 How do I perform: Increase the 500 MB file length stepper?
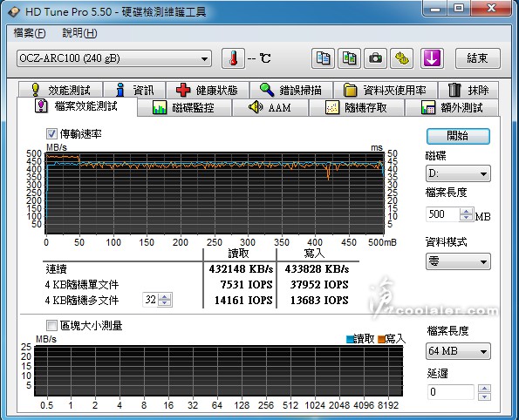tap(467, 212)
